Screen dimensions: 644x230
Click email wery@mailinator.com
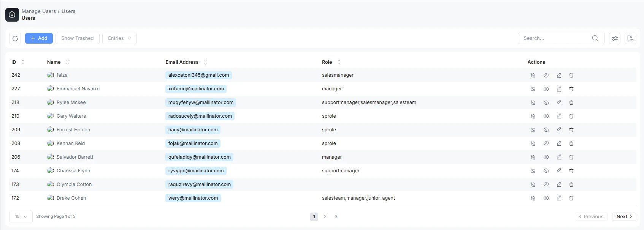click(x=193, y=198)
